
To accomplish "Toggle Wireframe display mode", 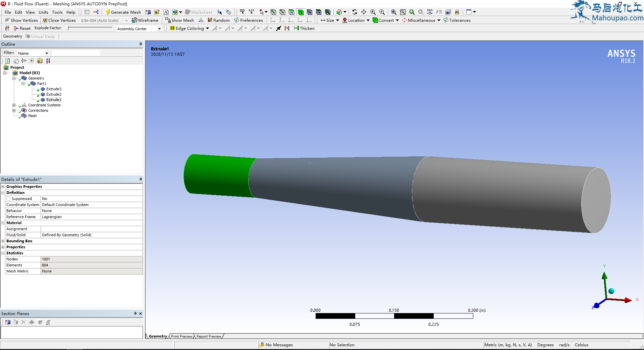I will [145, 20].
